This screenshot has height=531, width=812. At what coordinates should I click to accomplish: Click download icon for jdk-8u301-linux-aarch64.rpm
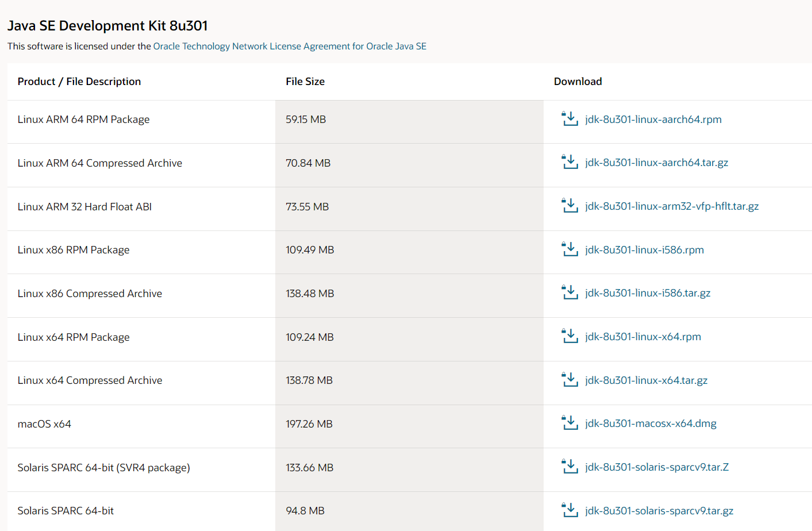(x=569, y=119)
